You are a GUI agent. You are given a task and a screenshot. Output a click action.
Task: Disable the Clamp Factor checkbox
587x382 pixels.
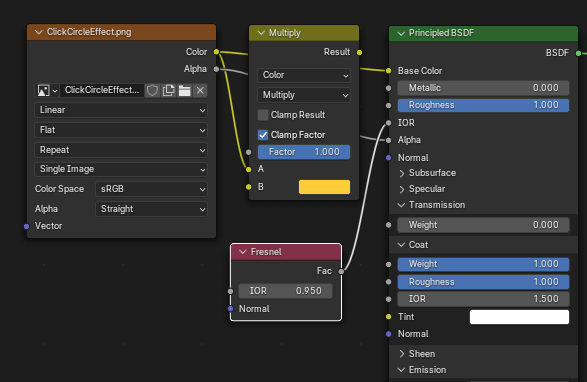263,135
